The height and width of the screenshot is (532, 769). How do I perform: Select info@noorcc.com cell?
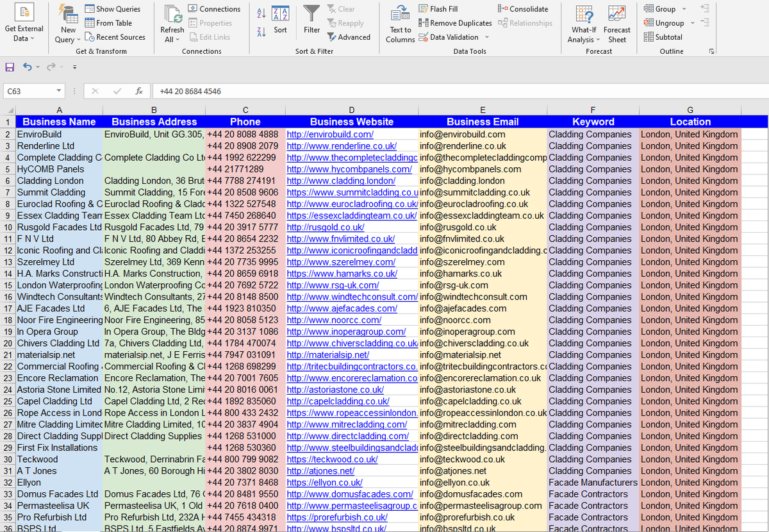point(483,320)
